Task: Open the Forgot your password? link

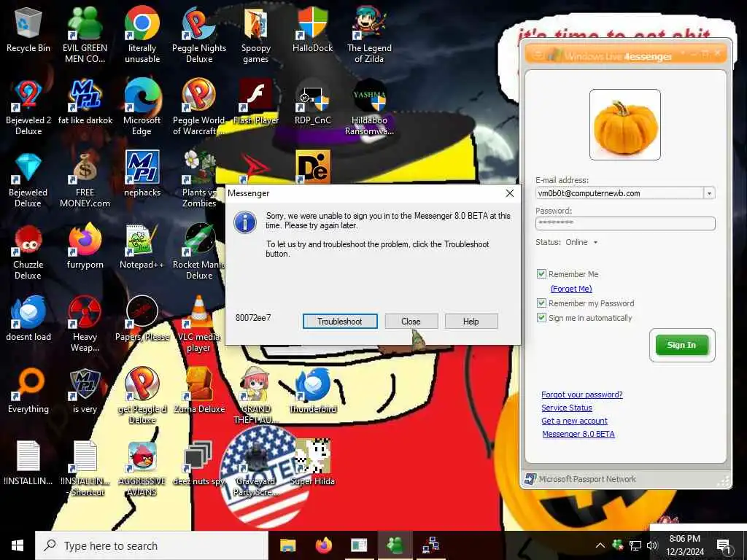Action: 581,394
